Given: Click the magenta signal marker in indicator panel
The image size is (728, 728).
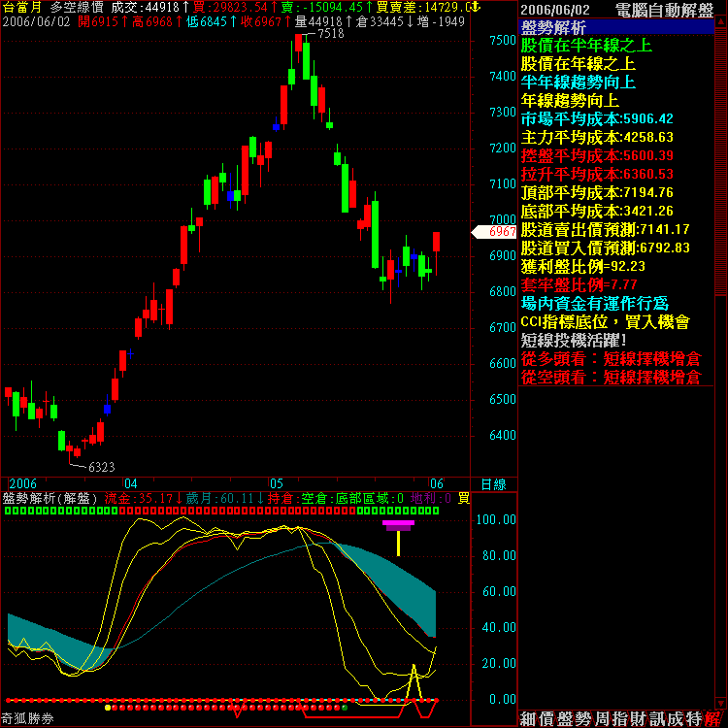Looking at the screenshot, I should [398, 524].
